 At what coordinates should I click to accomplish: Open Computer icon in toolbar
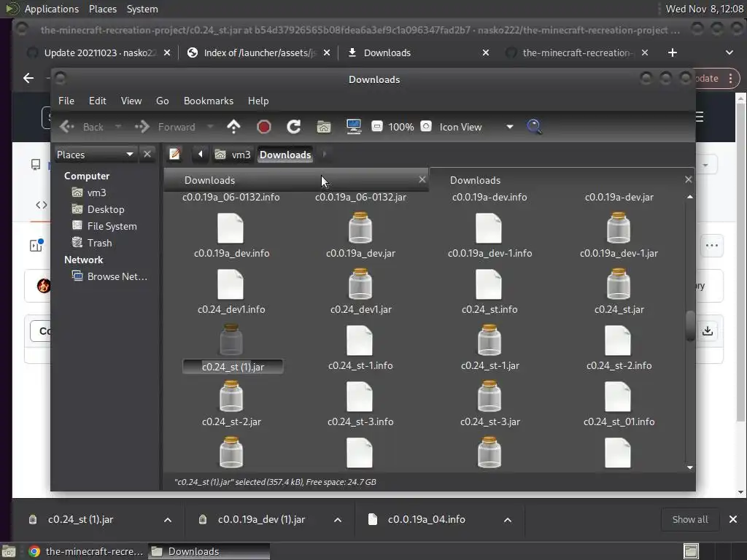click(354, 127)
